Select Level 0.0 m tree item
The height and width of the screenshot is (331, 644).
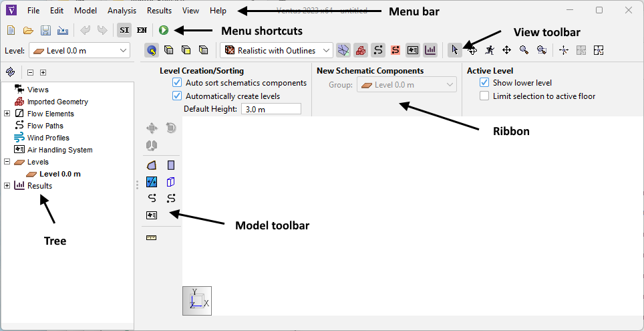pos(59,174)
